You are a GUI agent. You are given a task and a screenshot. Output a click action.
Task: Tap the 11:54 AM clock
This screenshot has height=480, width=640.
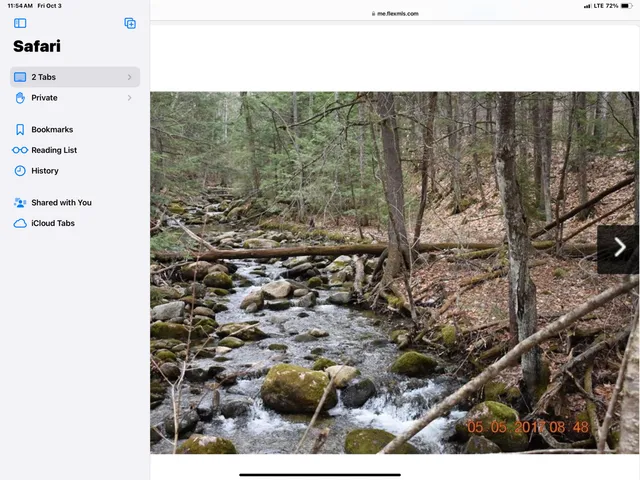(x=20, y=6)
